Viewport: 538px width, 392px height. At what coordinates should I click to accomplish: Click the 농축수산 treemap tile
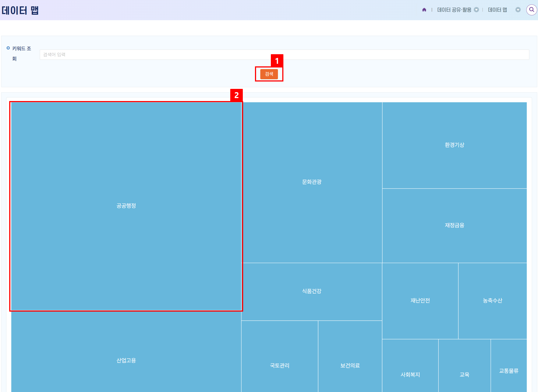pyautogui.click(x=492, y=301)
